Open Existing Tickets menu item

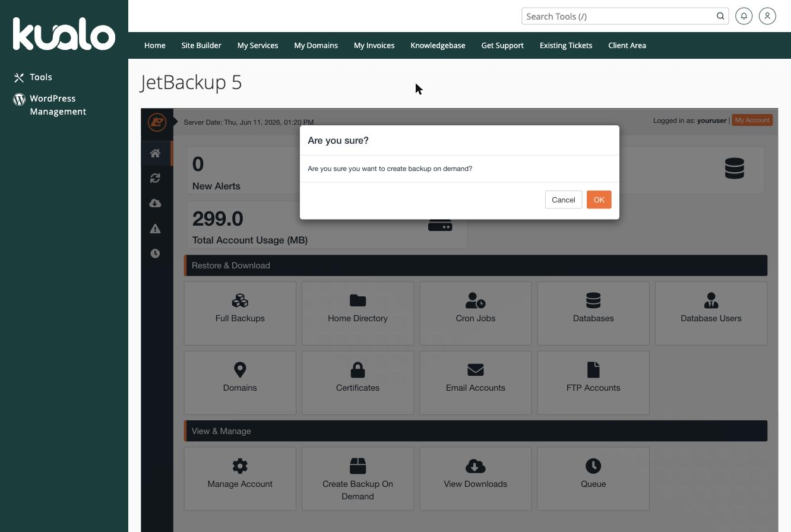pos(566,45)
